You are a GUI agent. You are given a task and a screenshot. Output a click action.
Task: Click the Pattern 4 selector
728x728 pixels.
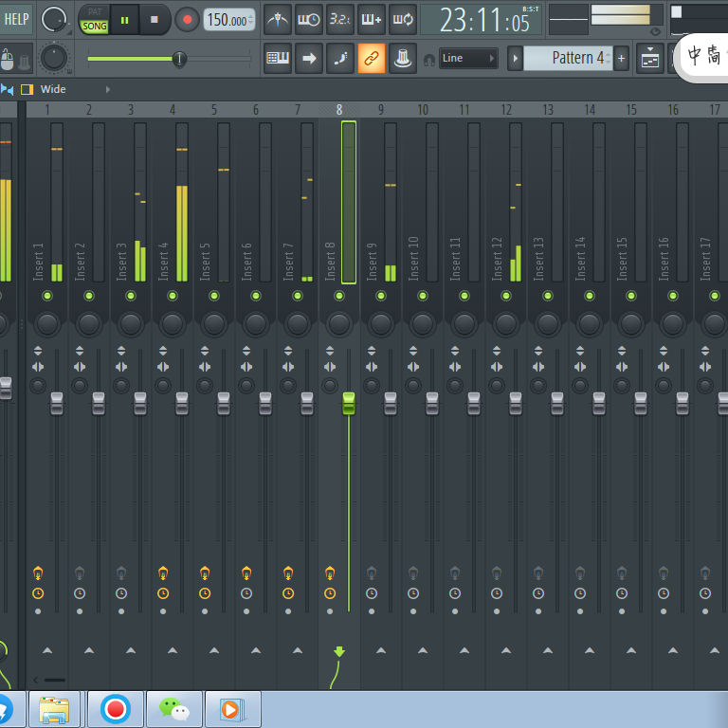pyautogui.click(x=568, y=59)
